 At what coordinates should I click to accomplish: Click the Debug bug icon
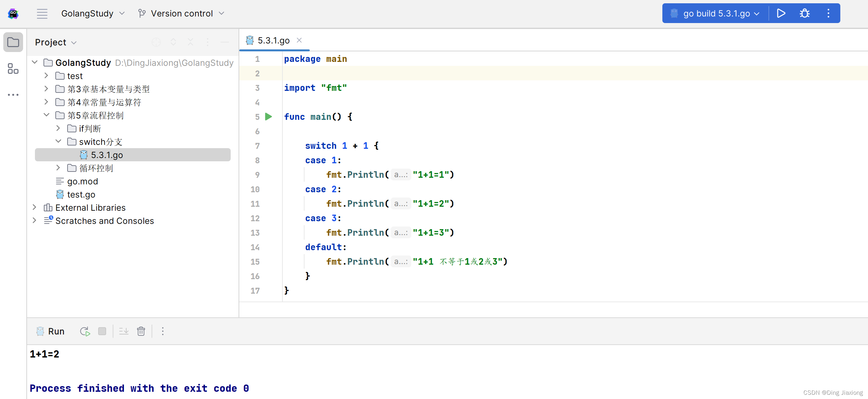(804, 13)
